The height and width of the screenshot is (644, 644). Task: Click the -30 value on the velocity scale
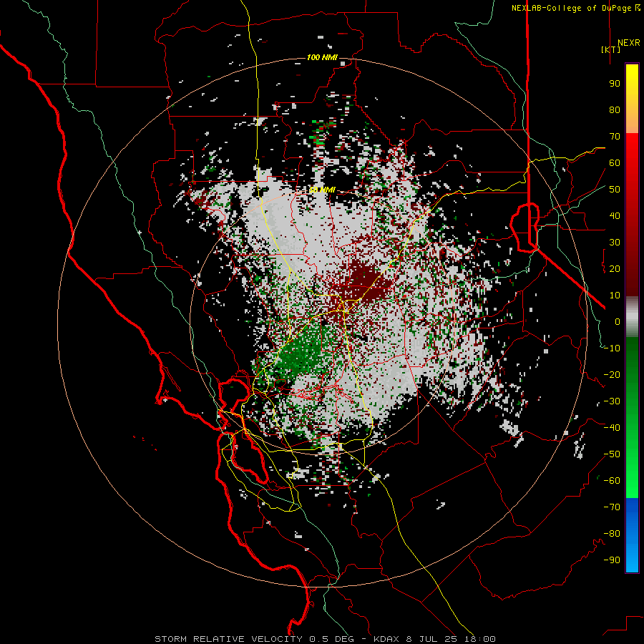(612, 401)
